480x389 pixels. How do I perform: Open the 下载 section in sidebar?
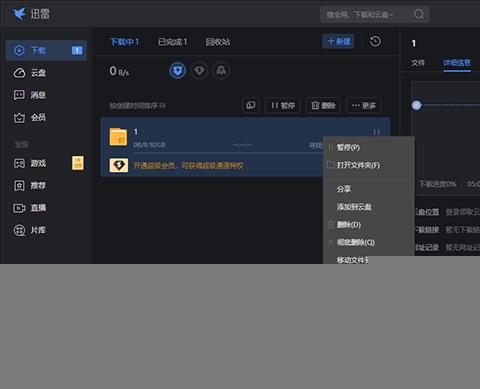pos(46,50)
